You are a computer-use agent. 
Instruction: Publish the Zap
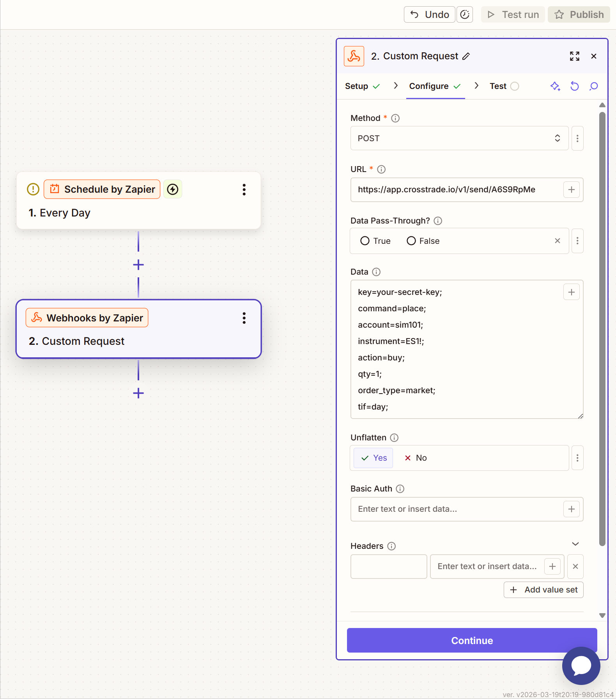579,15
